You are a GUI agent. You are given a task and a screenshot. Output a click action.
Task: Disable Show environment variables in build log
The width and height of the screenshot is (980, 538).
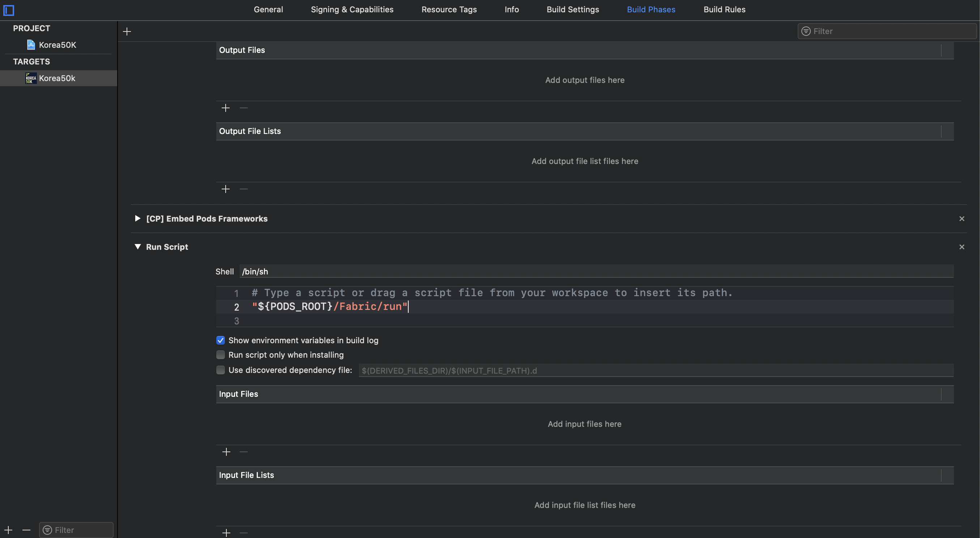pos(221,340)
